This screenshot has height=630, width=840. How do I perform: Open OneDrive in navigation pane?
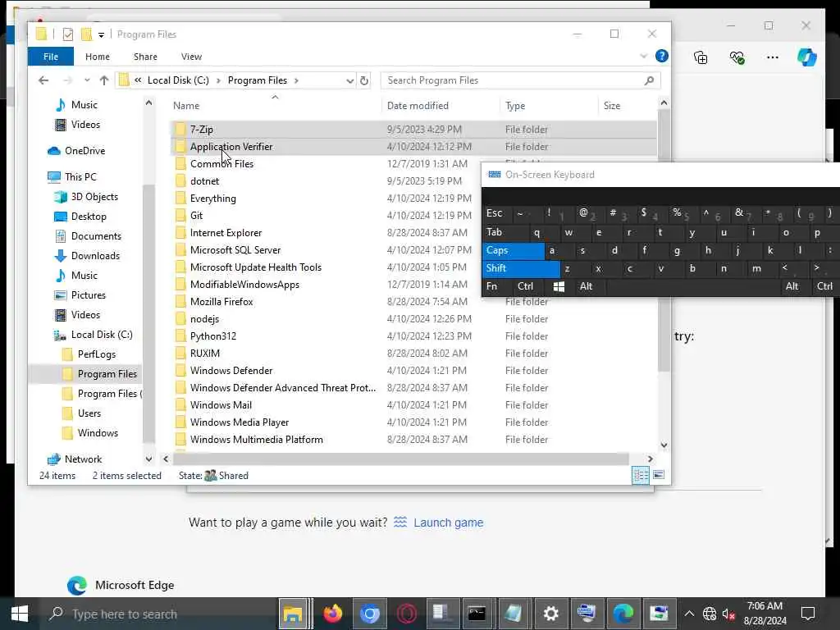click(x=84, y=151)
